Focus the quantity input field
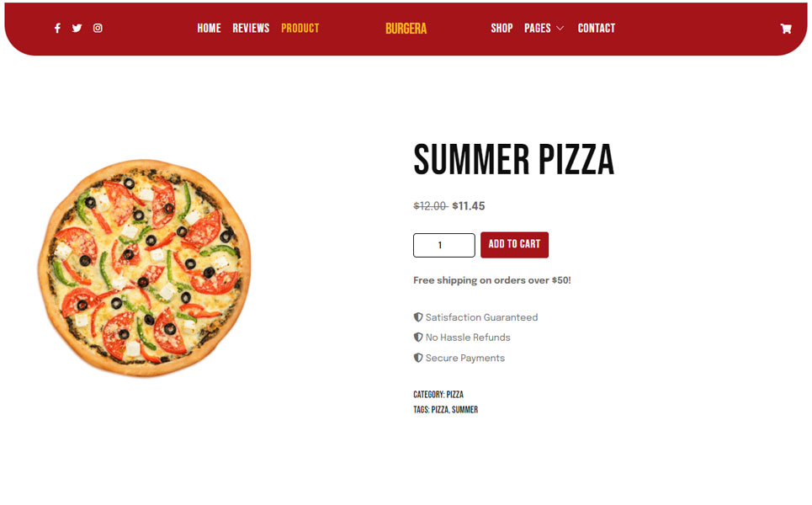 pyautogui.click(x=443, y=245)
